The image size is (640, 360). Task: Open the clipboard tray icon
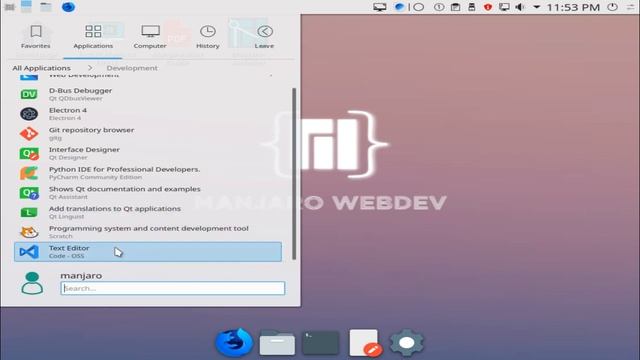(456, 7)
